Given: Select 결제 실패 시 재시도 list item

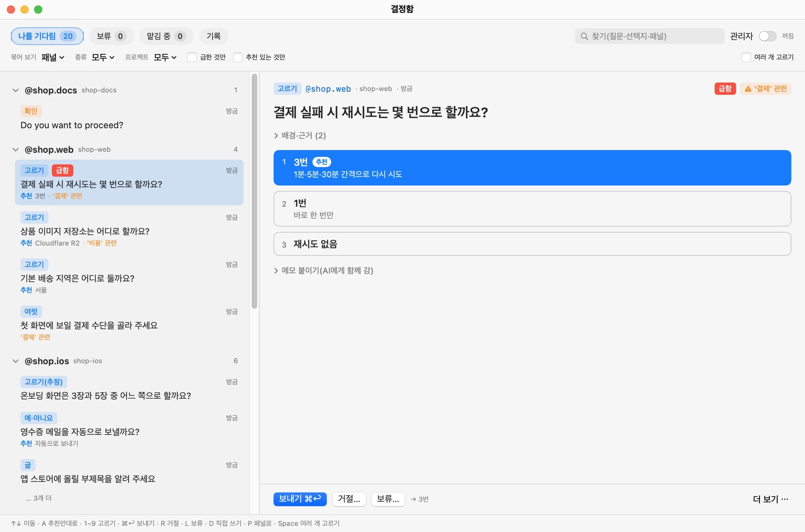Looking at the screenshot, I should point(129,182).
